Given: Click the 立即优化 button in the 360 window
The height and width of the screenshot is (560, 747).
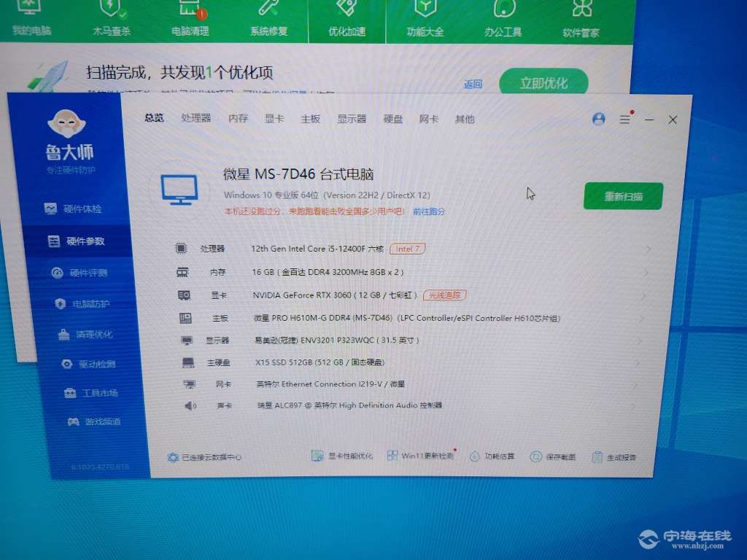Looking at the screenshot, I should click(x=543, y=83).
